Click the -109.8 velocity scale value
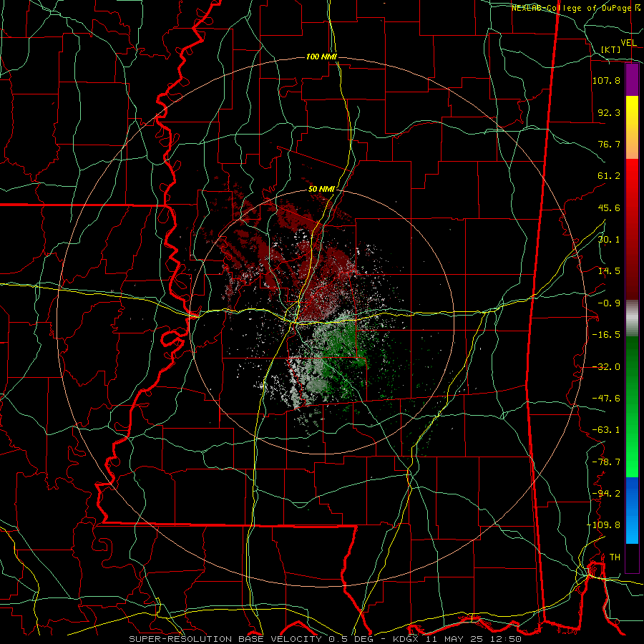The height and width of the screenshot is (644, 644). click(x=603, y=525)
